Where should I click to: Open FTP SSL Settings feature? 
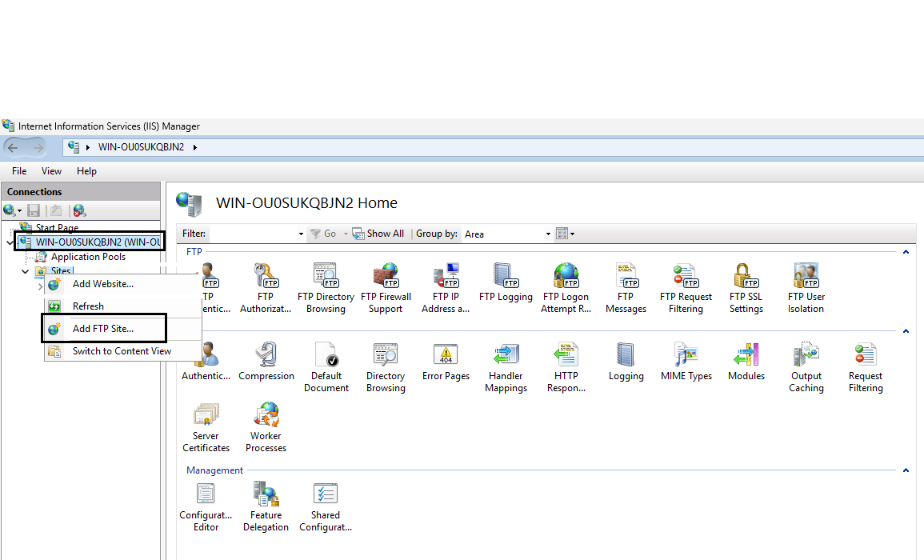coord(746,278)
